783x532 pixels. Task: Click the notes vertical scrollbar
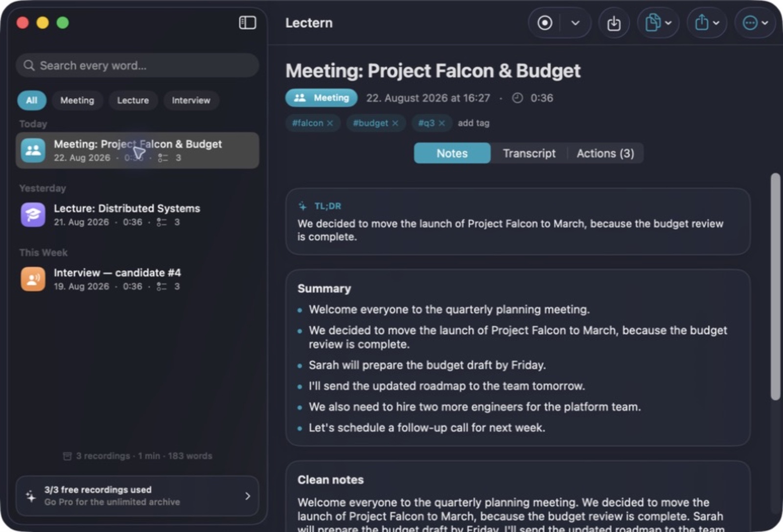775,287
